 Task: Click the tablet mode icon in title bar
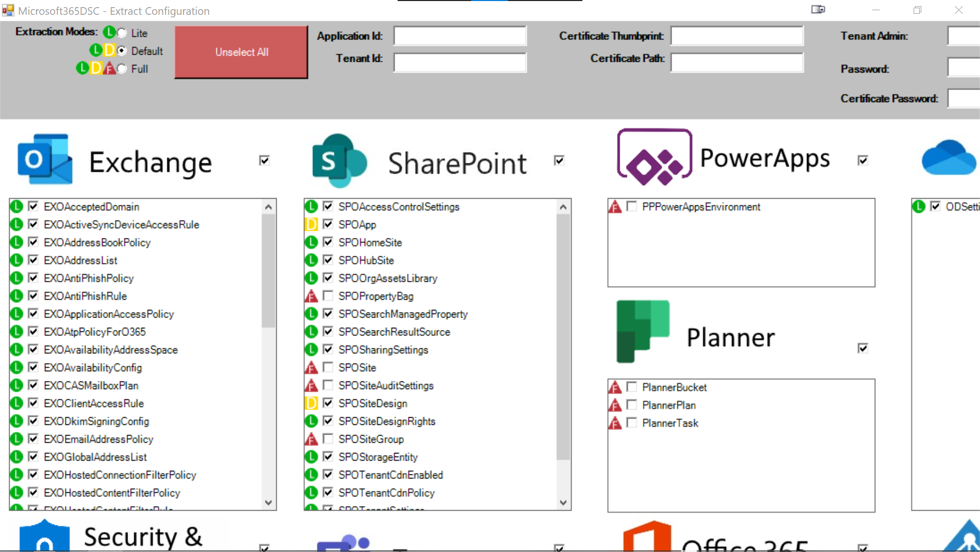point(818,10)
